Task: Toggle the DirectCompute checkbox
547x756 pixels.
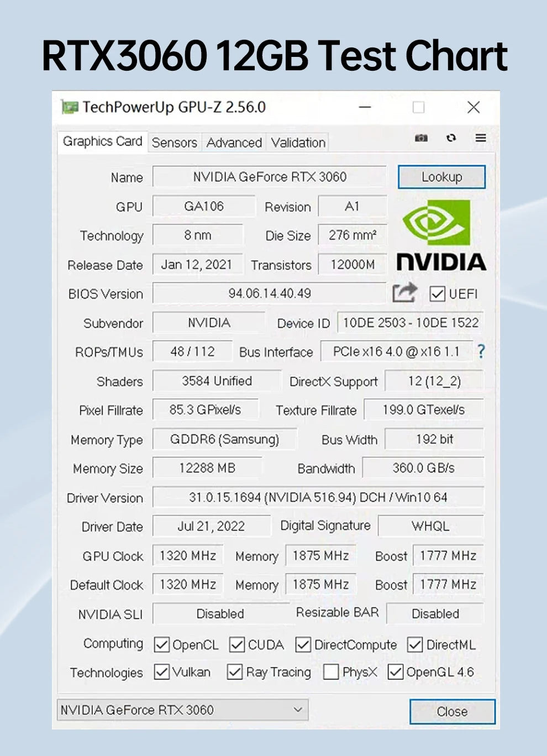Action: click(302, 645)
